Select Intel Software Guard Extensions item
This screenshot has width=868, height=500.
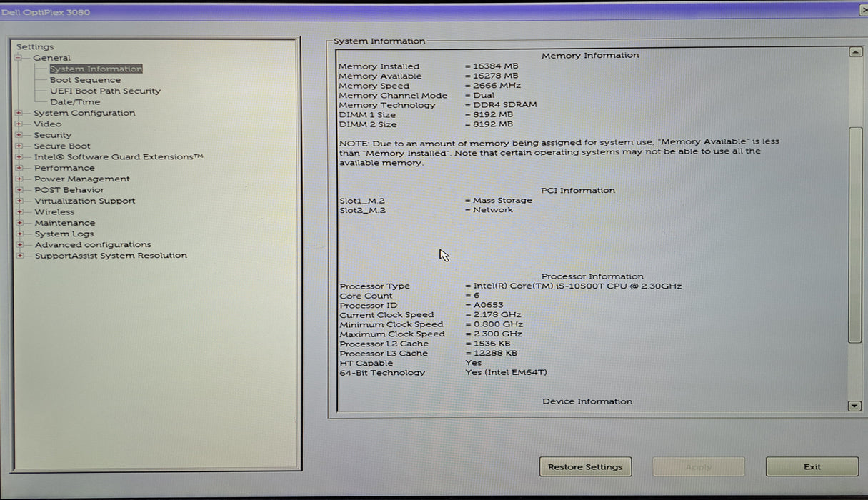(x=119, y=156)
